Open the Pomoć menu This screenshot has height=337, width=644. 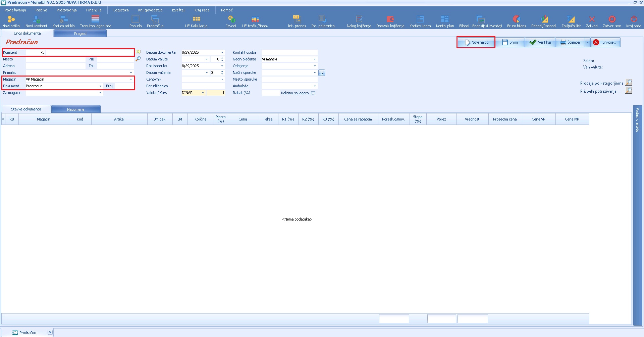tap(227, 10)
